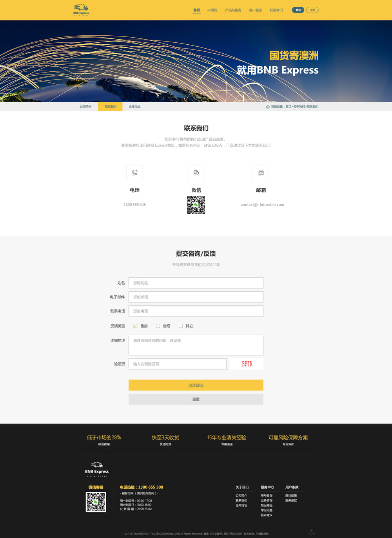
Task: Select the highlighted 联系我们 sub-tab
Action: [110, 107]
